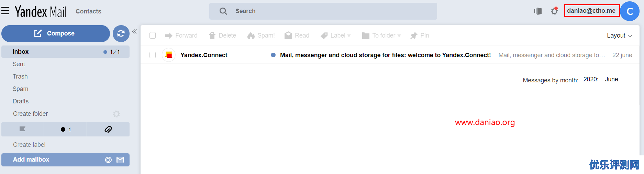The image size is (644, 174).
Task: Collapse the sidebar with the double-chevron icon
Action: (x=134, y=31)
